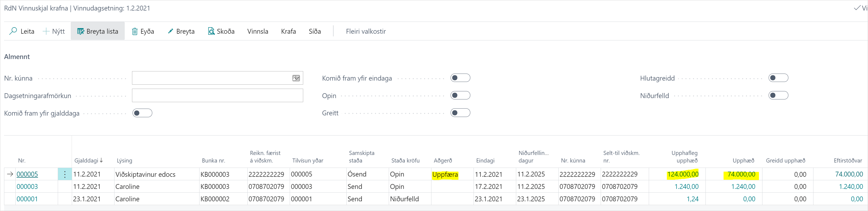This screenshot has width=868, height=211.
Task: Enable the Opin filter switch
Action: (x=460, y=96)
